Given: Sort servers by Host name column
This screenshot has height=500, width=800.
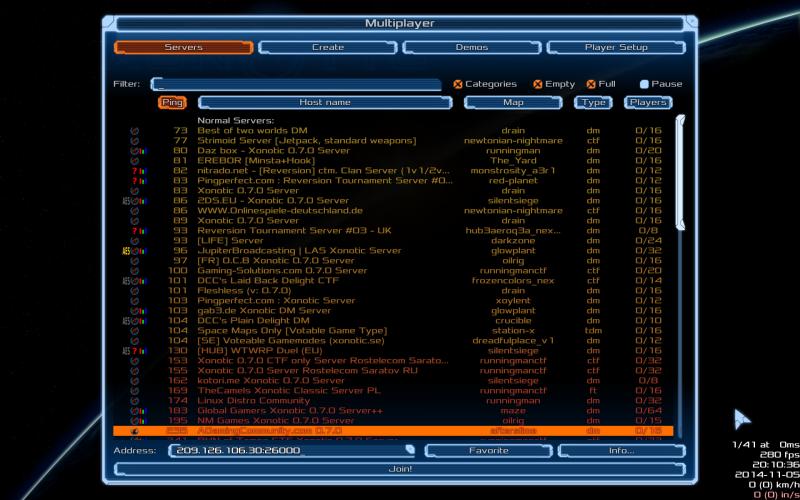Looking at the screenshot, I should pyautogui.click(x=324, y=102).
